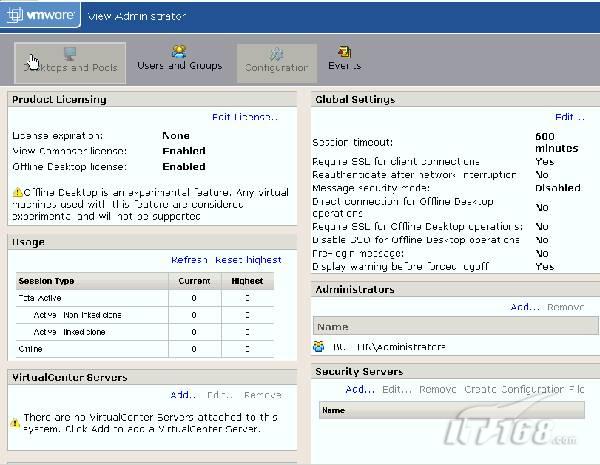This screenshot has width=600, height=465.
Task: Click Remove under Security Servers
Action: point(437,389)
